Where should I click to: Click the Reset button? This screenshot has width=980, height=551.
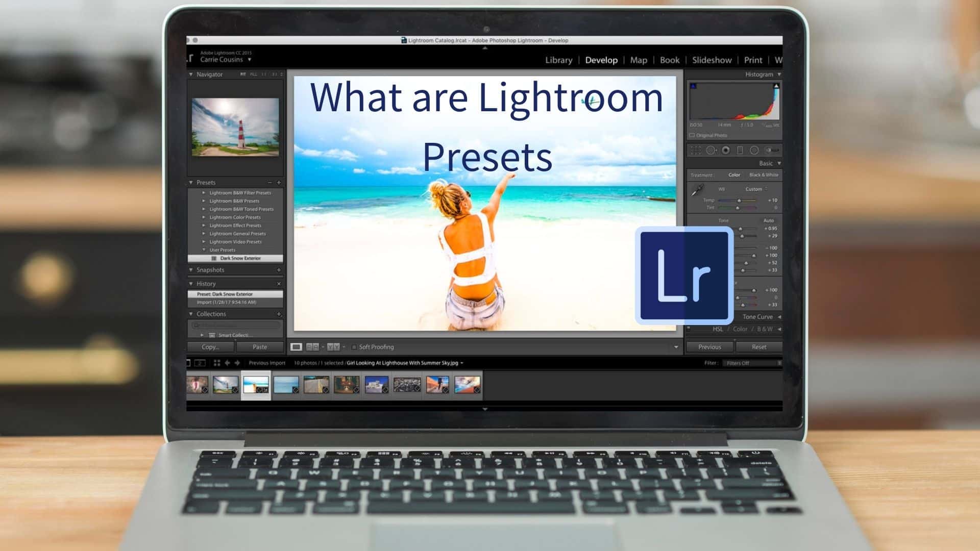(x=759, y=347)
